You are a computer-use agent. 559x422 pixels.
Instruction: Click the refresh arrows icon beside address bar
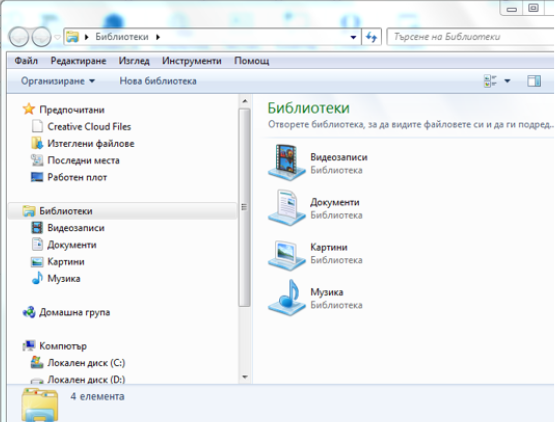click(x=371, y=37)
